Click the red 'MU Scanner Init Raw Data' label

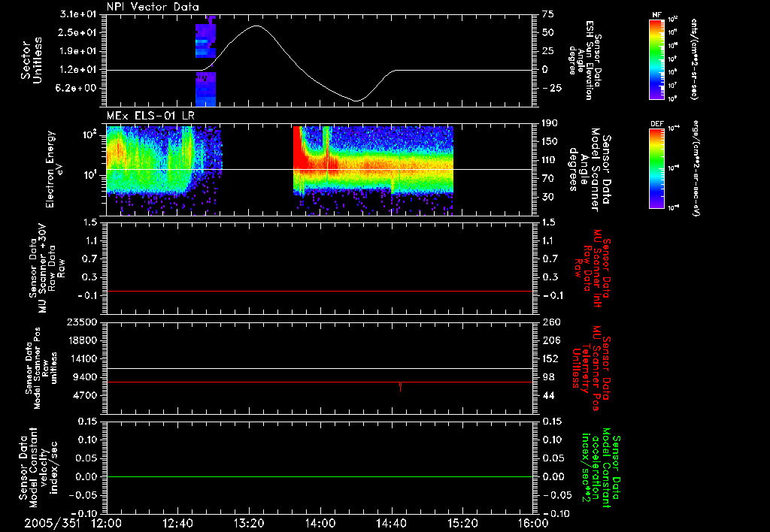point(592,268)
